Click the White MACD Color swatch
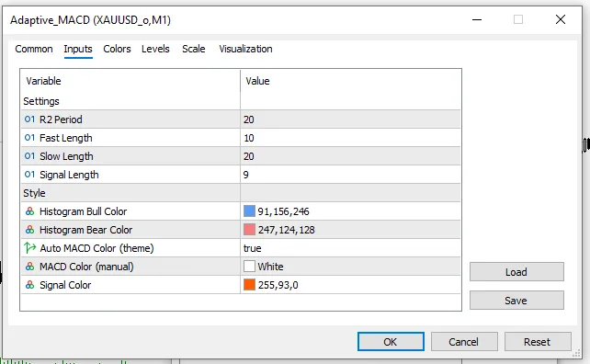 coord(249,267)
